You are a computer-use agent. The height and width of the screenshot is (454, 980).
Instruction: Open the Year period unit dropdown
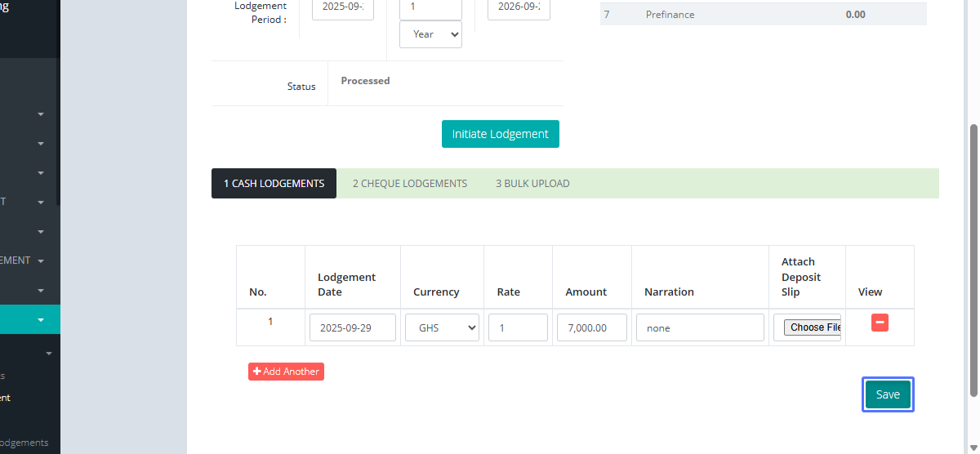(430, 34)
